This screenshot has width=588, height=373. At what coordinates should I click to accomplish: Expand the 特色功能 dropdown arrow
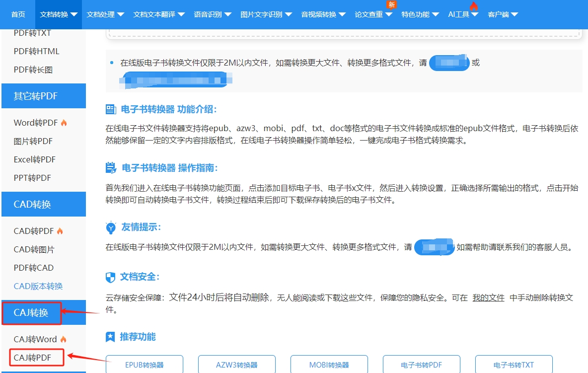pyautogui.click(x=436, y=14)
